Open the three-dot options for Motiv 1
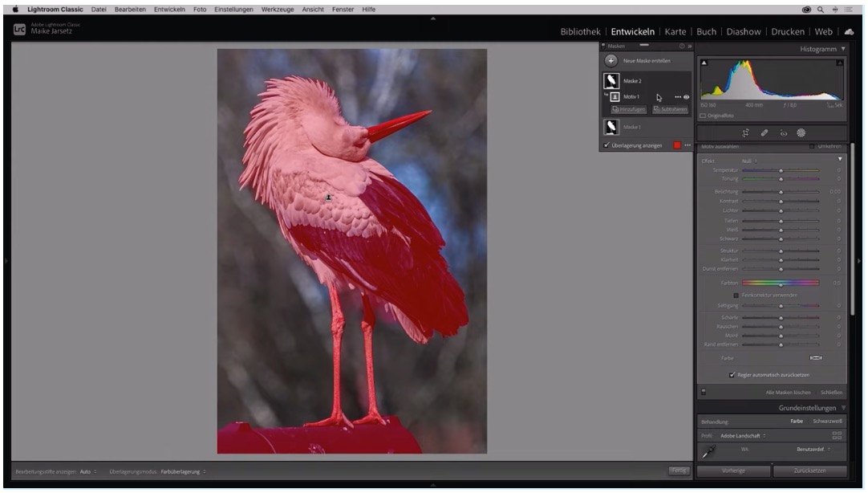 (678, 97)
